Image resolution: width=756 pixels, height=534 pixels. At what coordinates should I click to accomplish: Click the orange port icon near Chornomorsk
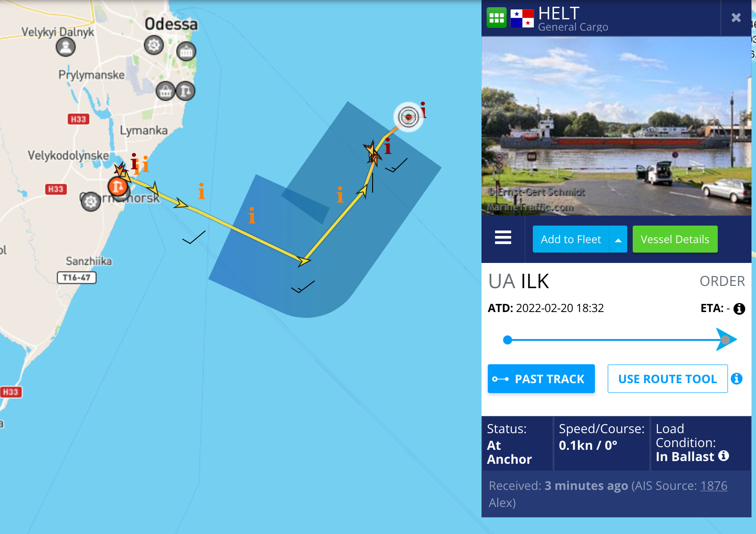coord(118,186)
